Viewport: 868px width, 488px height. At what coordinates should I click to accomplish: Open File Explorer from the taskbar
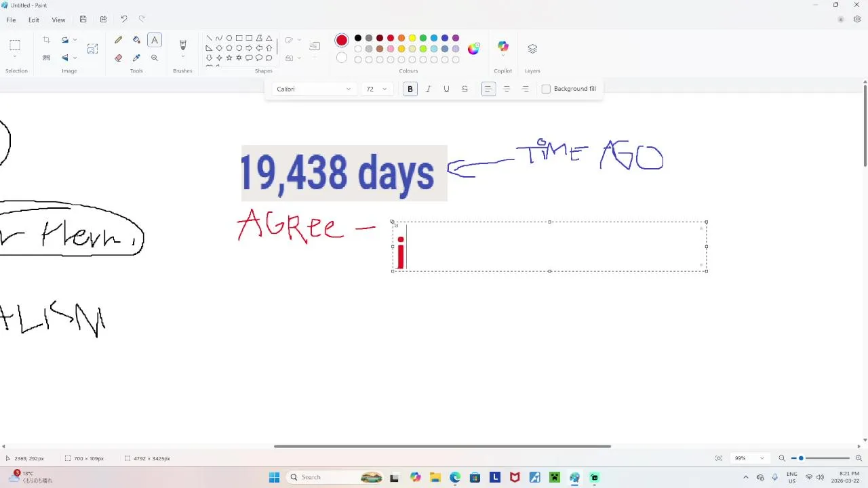coord(435,477)
